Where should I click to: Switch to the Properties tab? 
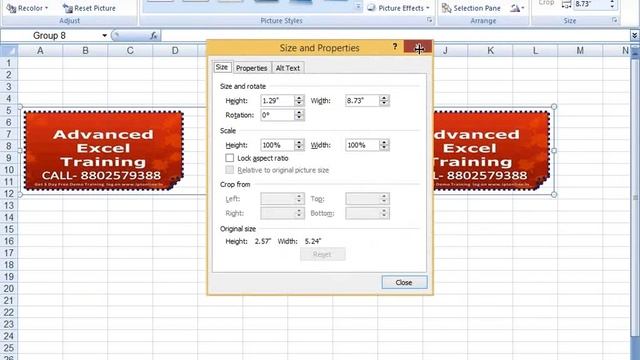[x=251, y=68]
